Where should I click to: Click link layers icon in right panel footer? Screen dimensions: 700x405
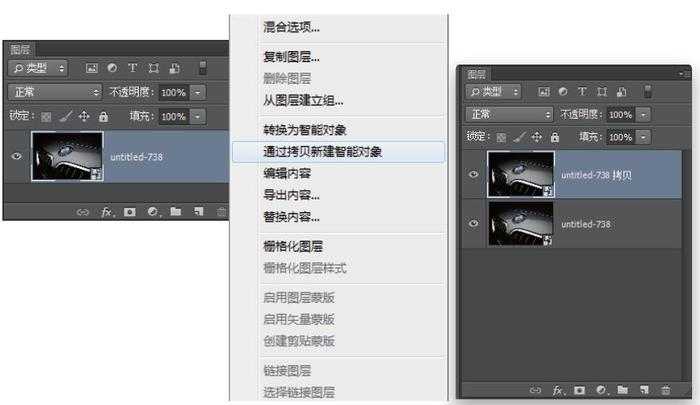click(x=535, y=390)
